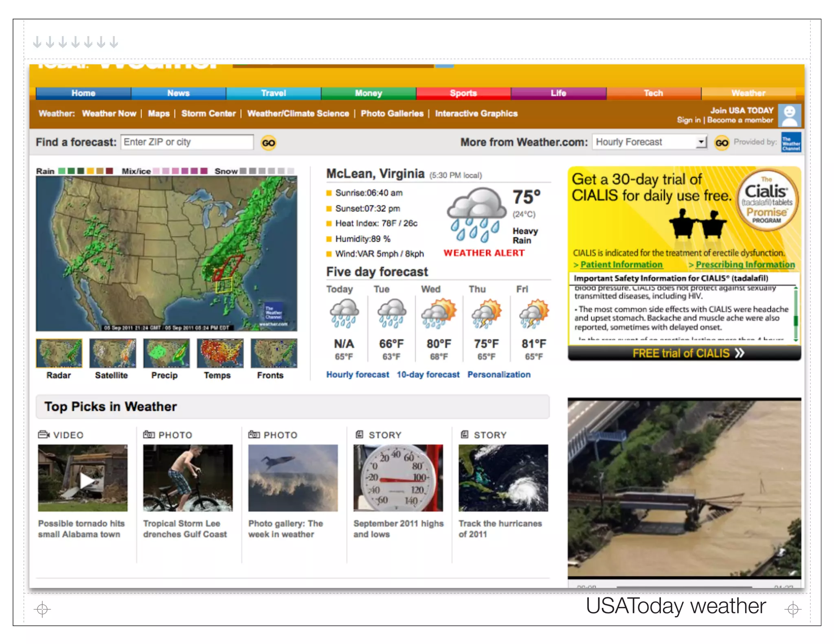Open Tropical Storm Lee drenches Gulf Coast
The width and height of the screenshot is (834, 644).
click(x=185, y=529)
